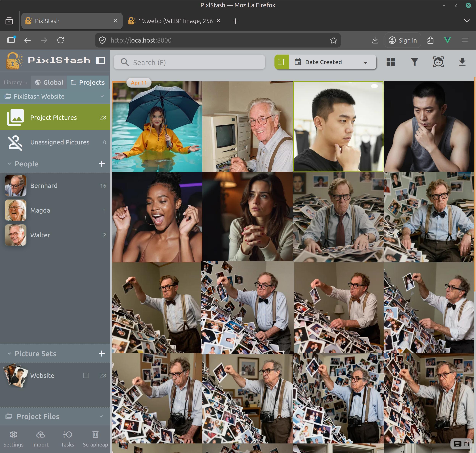
Task: Toggle the sort order direction button
Action: pyautogui.click(x=282, y=62)
